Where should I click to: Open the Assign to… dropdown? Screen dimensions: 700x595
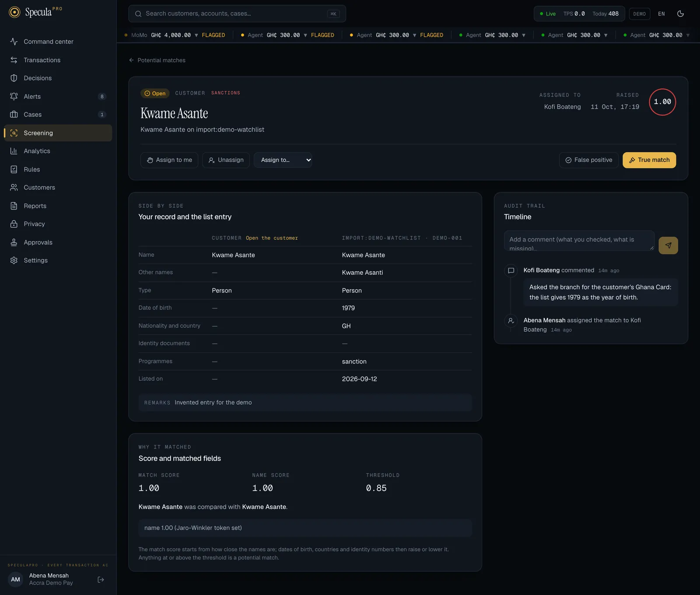pos(283,160)
